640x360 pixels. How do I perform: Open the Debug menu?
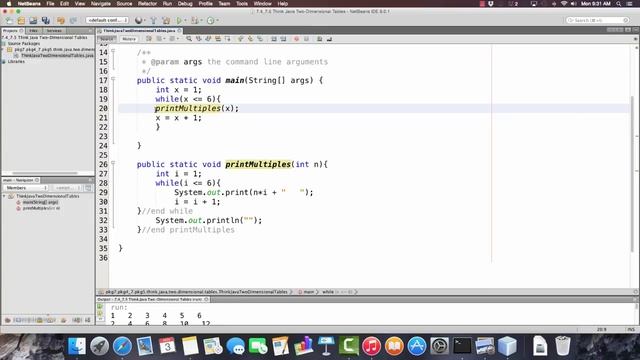(185, 4)
